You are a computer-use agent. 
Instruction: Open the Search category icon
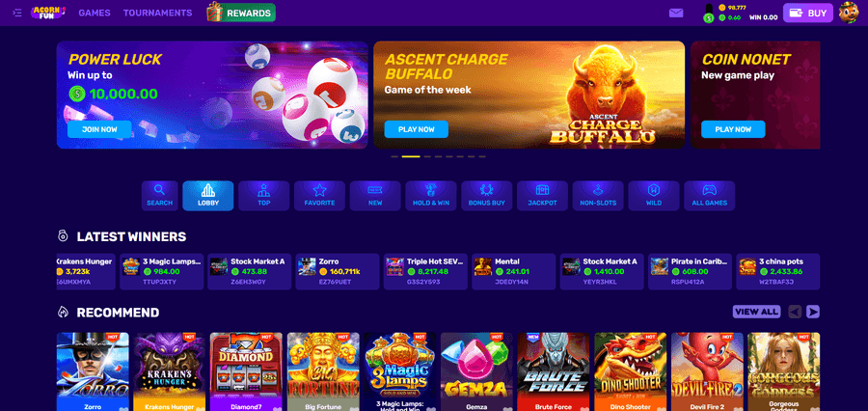(x=159, y=196)
